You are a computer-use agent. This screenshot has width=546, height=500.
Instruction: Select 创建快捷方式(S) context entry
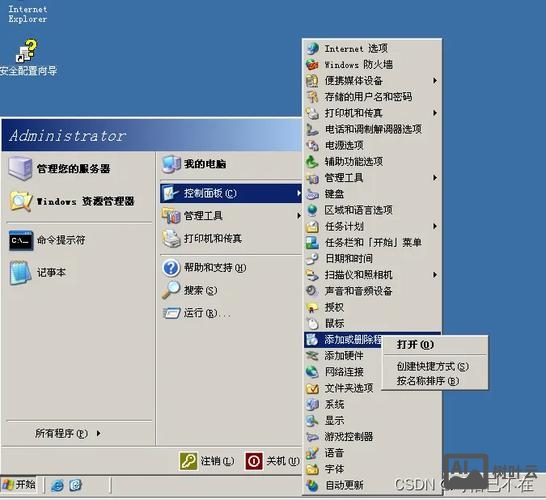435,366
